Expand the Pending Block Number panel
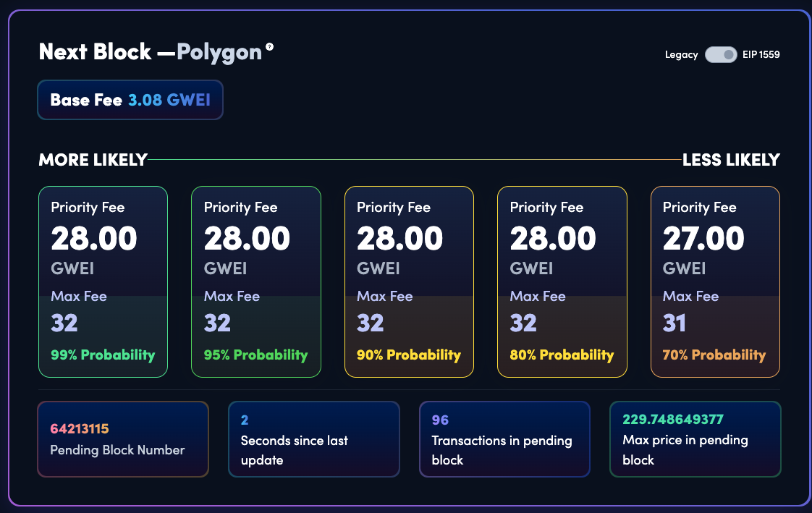Image resolution: width=812 pixels, height=513 pixels. (x=123, y=439)
